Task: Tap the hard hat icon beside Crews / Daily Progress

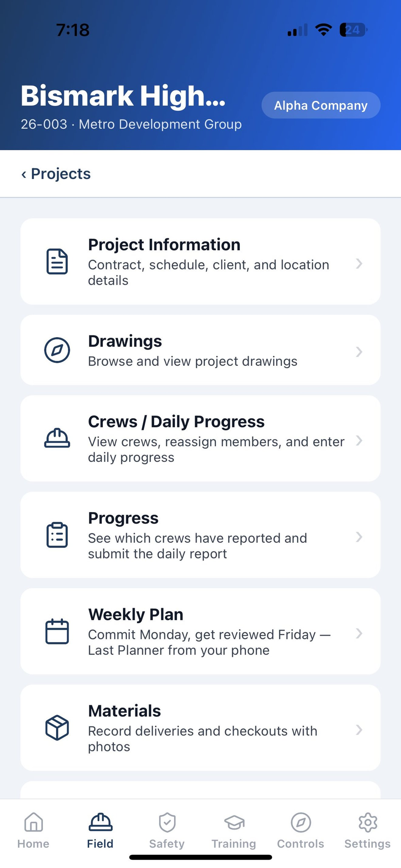Action: coord(57,438)
